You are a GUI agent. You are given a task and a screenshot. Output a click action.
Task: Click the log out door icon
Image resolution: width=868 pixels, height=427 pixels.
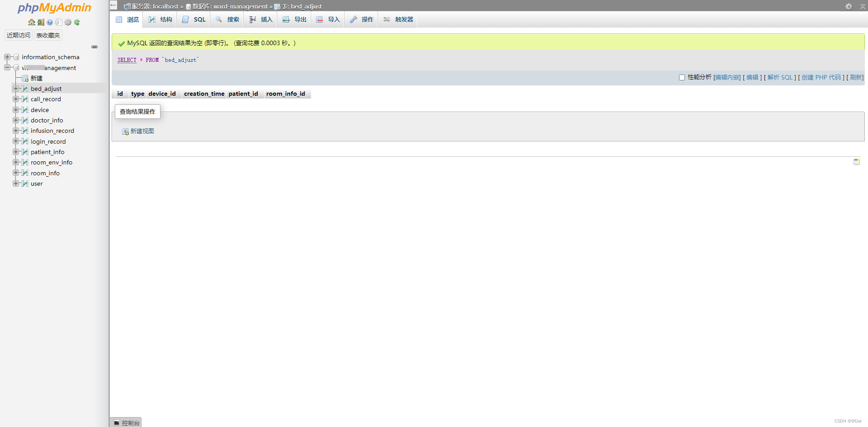click(41, 22)
